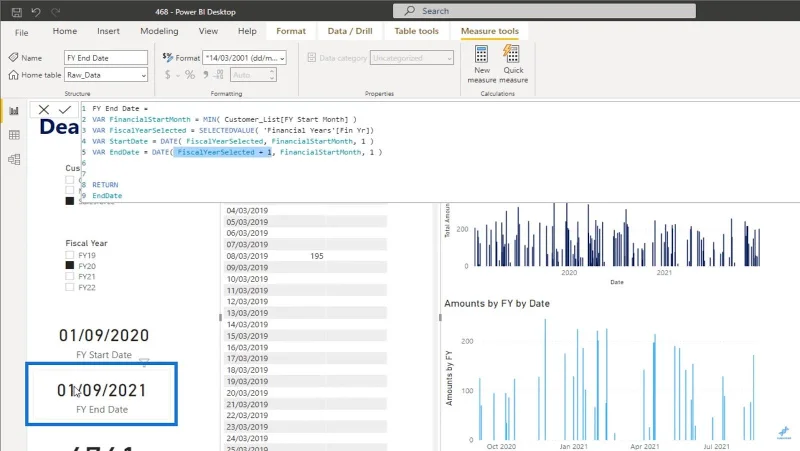The height and width of the screenshot is (451, 800).
Task: Click the Undo arrow icon
Action: pos(36,12)
